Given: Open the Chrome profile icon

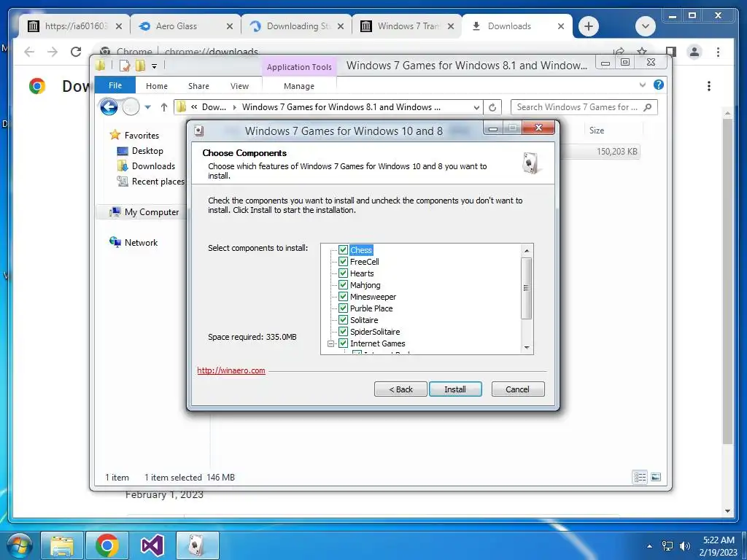Looking at the screenshot, I should (694, 52).
